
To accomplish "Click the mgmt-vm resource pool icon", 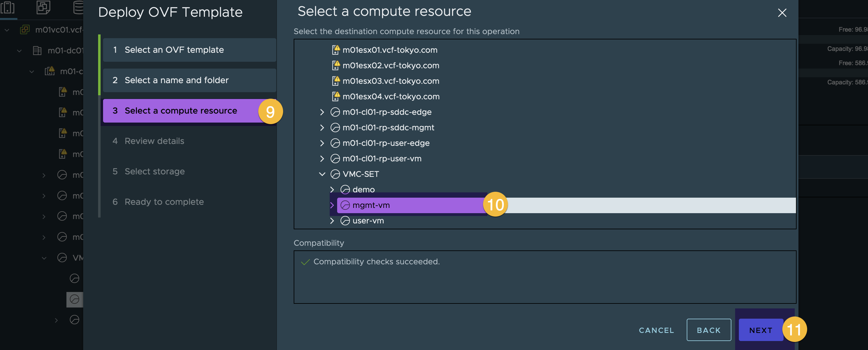I will click(x=344, y=205).
